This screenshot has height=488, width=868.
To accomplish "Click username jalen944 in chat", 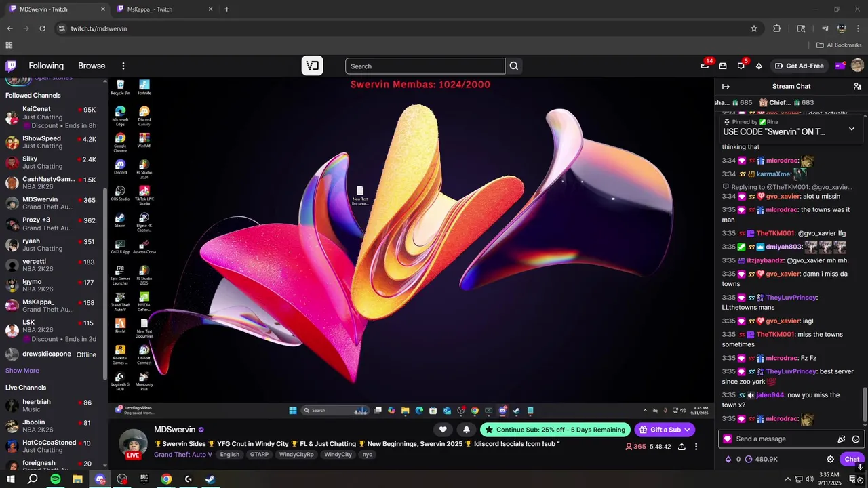I will [770, 395].
